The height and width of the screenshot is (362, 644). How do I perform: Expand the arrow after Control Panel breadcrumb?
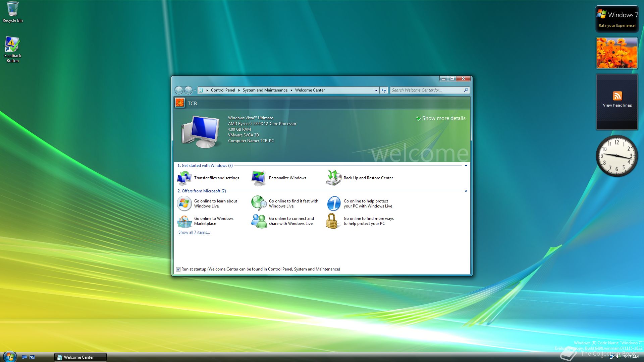[x=239, y=90]
